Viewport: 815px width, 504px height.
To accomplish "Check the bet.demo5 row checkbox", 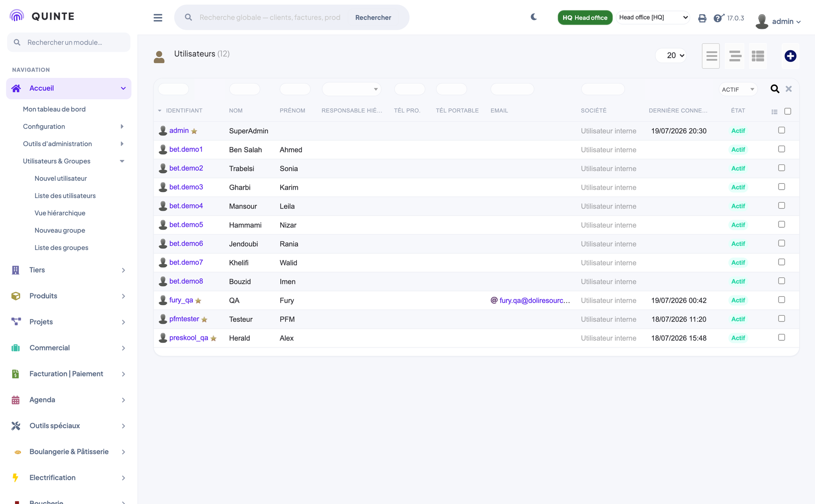I will pyautogui.click(x=781, y=224).
